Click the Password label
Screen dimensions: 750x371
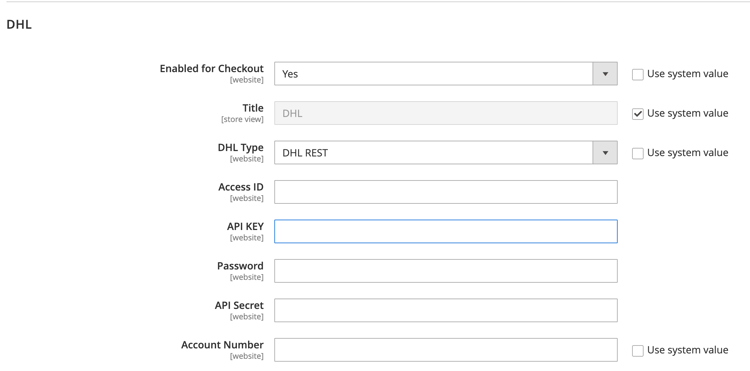tap(240, 266)
